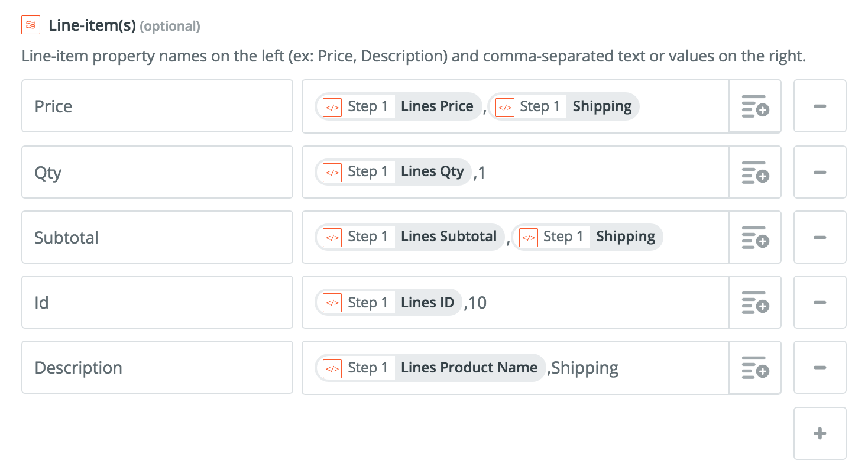
Task: Focus the Description property name field
Action: click(x=157, y=367)
